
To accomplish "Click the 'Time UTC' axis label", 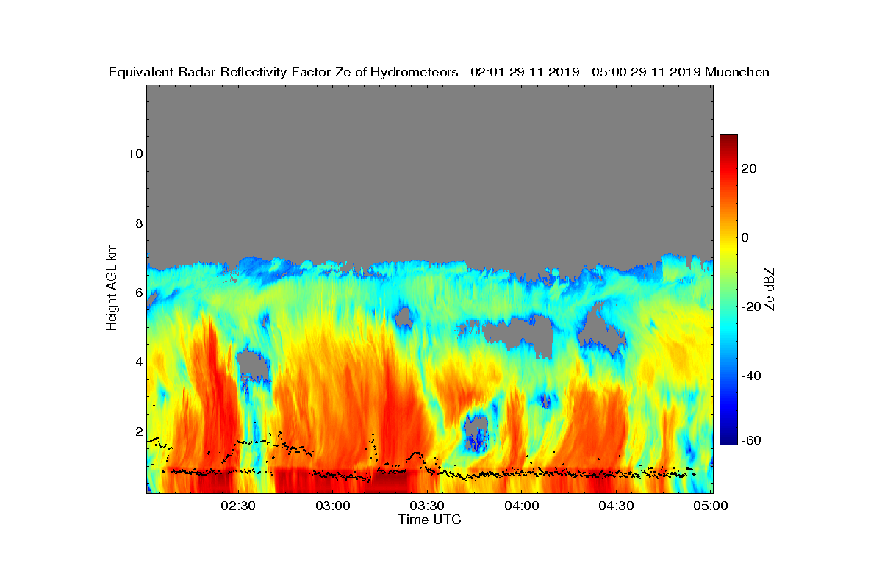I will [430, 520].
